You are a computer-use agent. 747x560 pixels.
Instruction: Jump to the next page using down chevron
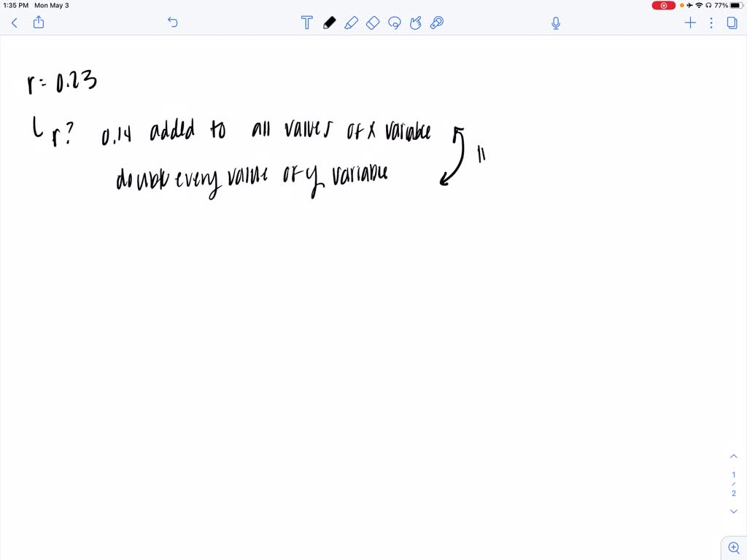tap(734, 511)
